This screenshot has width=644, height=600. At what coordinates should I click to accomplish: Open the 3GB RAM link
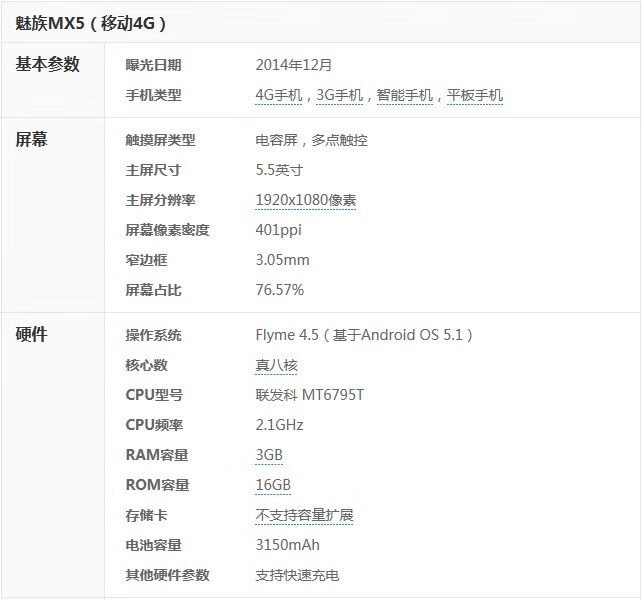pyautogui.click(x=269, y=455)
